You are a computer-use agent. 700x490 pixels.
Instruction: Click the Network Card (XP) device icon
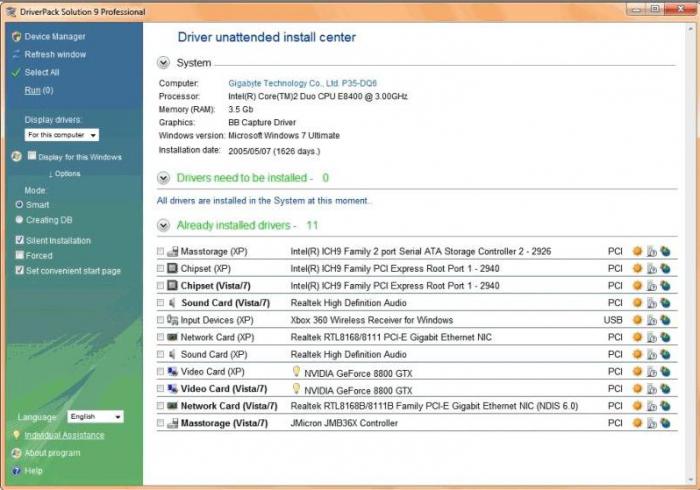[172, 337]
